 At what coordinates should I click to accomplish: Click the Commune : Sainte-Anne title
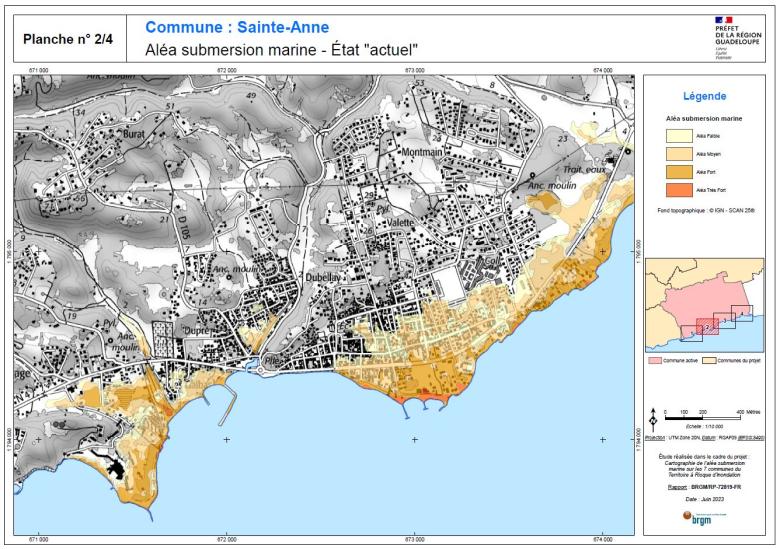[x=236, y=27]
